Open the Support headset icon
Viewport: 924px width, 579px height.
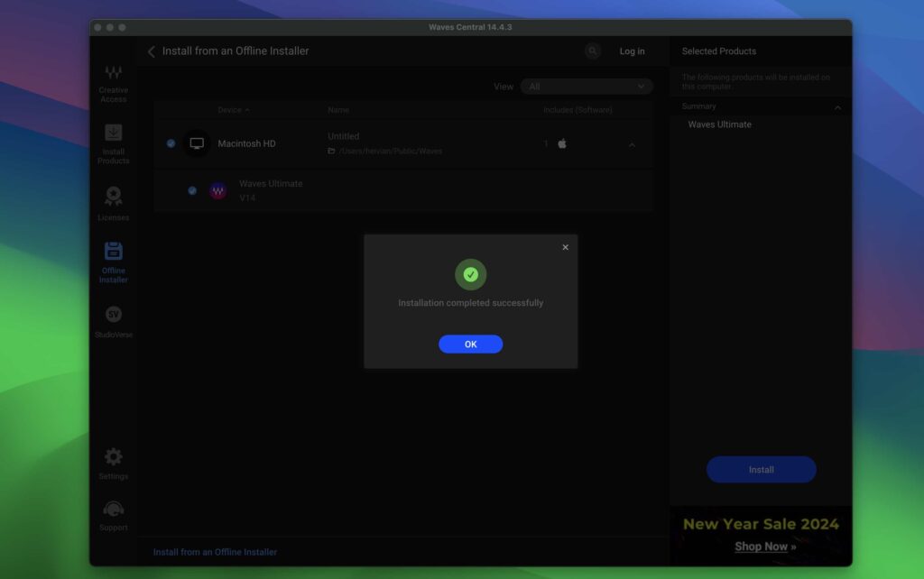point(114,510)
